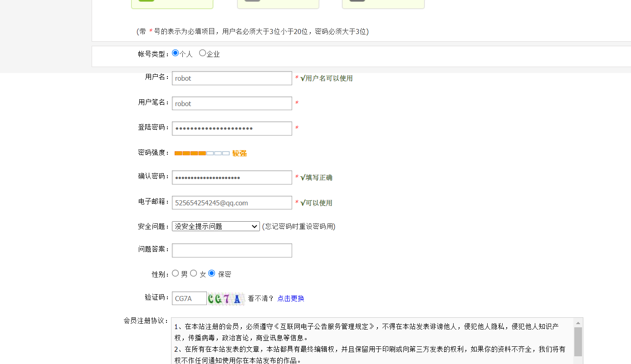Click 点击更换 to refresh the captcha
The height and width of the screenshot is (364, 631).
[290, 298]
